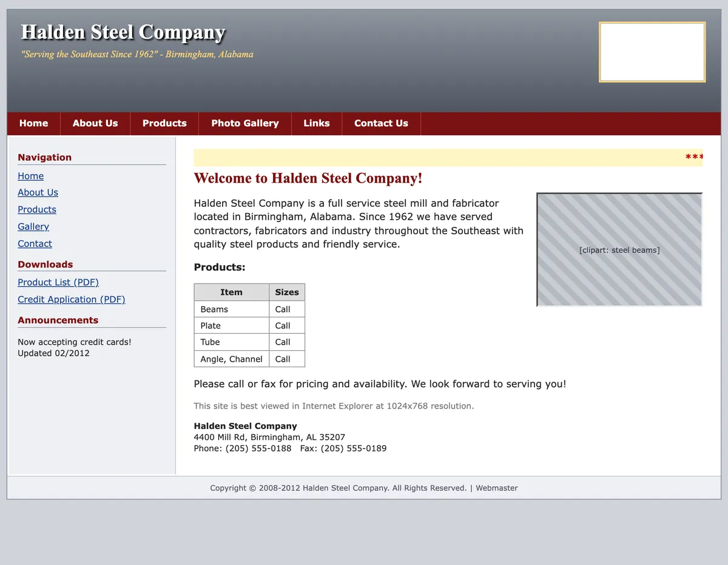Select the Beams table cell
728x565 pixels.
pos(232,309)
